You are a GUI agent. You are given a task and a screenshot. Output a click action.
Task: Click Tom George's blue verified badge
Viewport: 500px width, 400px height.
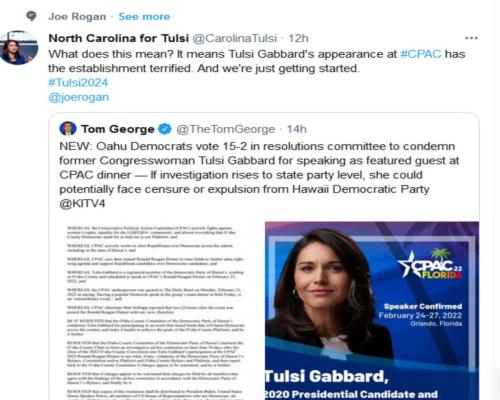click(x=164, y=129)
